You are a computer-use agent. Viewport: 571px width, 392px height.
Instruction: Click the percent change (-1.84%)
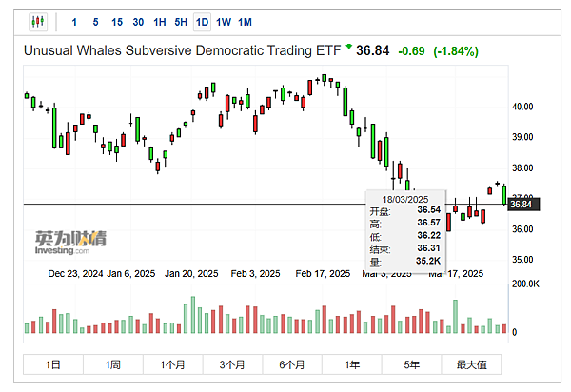(x=456, y=51)
